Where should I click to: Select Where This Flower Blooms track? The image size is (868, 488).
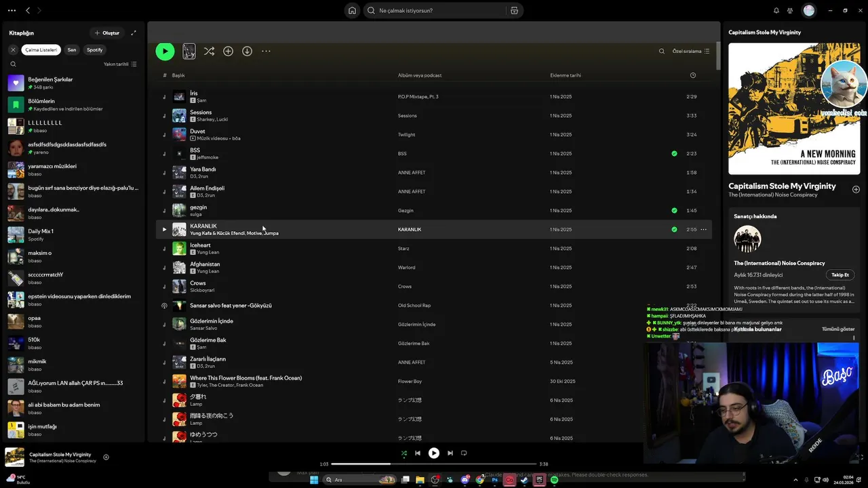(434, 381)
